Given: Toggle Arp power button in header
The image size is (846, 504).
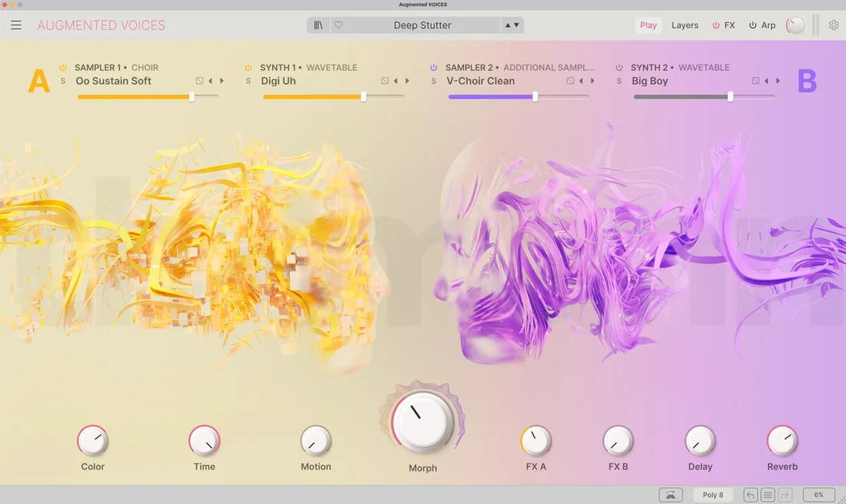Looking at the screenshot, I should click(x=753, y=25).
